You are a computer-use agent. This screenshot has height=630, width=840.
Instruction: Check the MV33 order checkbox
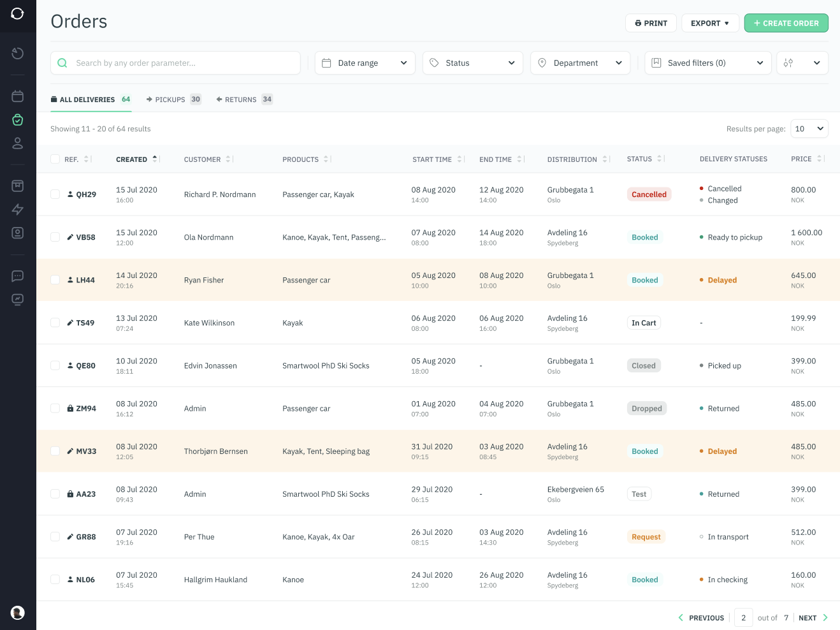tap(55, 451)
